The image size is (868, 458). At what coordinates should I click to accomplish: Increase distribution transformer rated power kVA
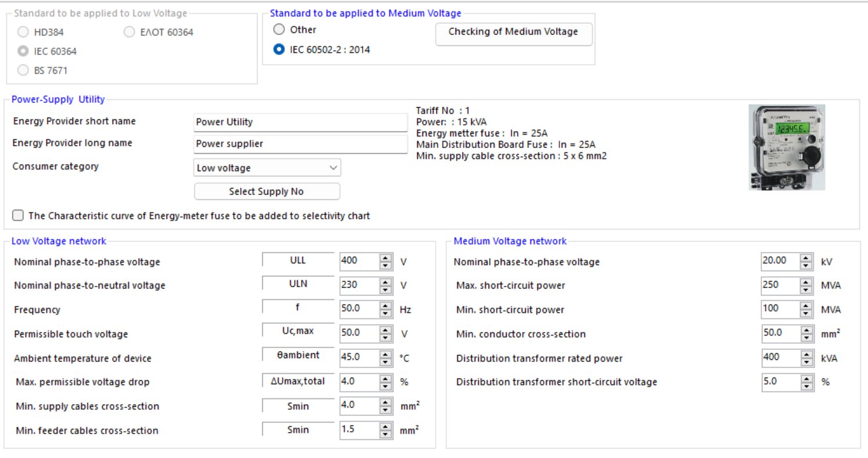click(x=806, y=354)
